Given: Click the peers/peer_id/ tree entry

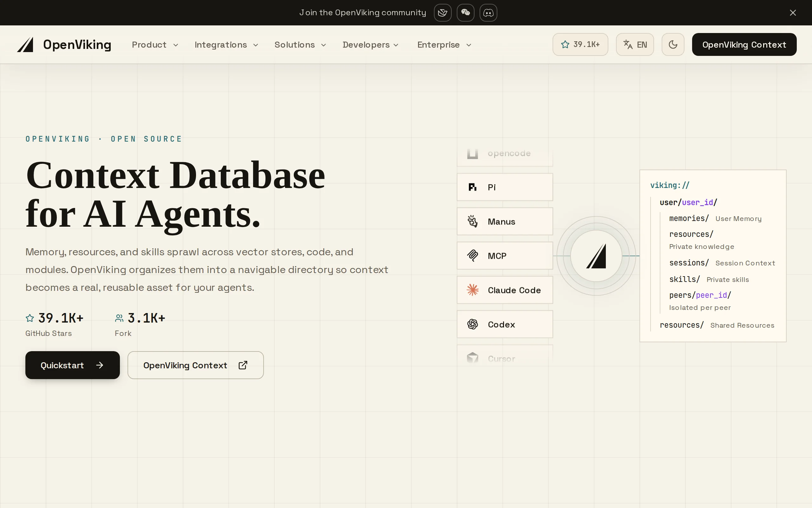Looking at the screenshot, I should [700, 295].
